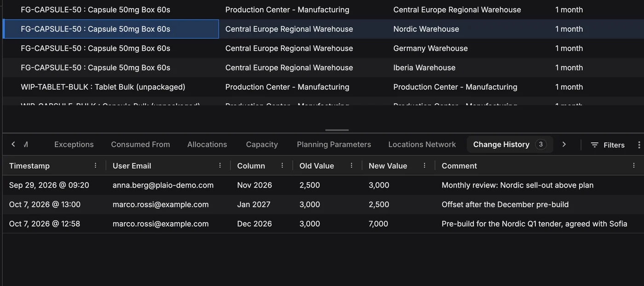644x286 pixels.
Task: Open Old Value column menu icon
Action: [351, 166]
